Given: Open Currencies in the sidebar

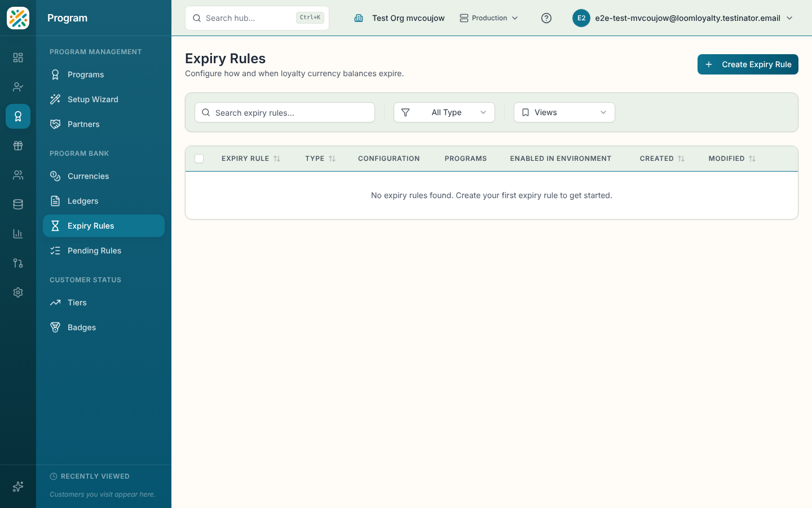Looking at the screenshot, I should pos(104,176).
